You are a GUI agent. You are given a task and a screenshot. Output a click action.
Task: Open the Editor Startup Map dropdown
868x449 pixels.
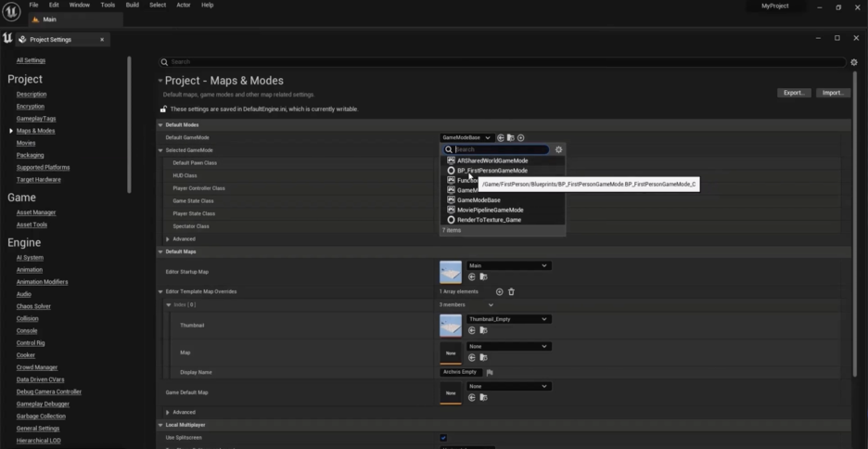pyautogui.click(x=509, y=265)
